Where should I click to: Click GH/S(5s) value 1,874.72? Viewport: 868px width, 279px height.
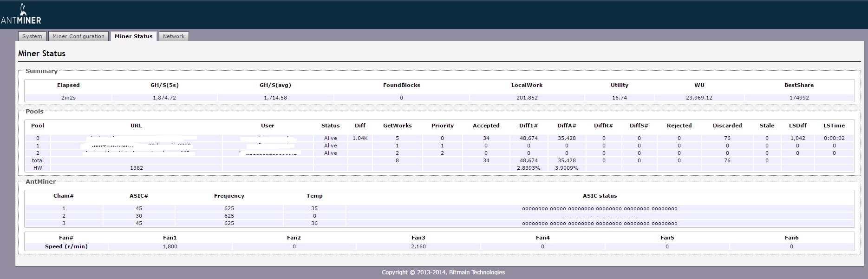[164, 98]
